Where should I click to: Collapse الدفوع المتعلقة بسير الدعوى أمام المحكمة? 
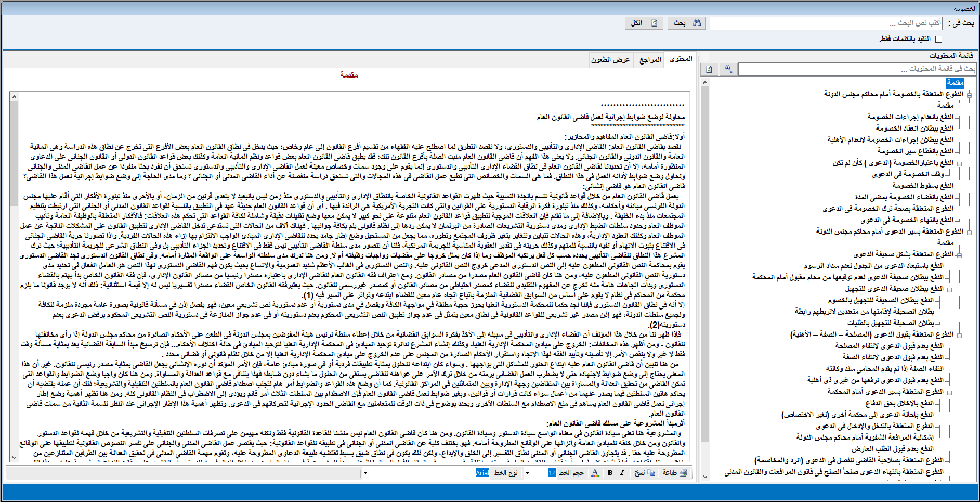(949, 392)
